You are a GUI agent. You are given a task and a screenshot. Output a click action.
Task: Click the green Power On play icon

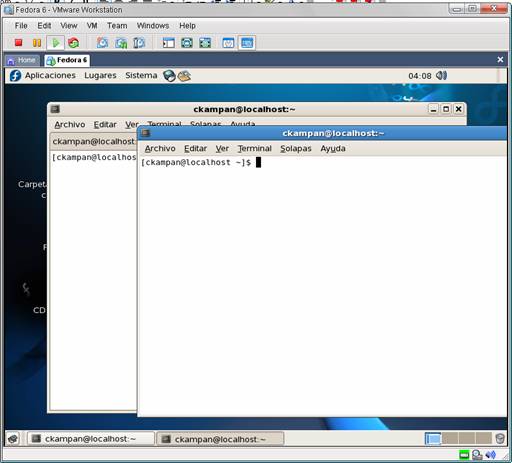click(x=55, y=43)
